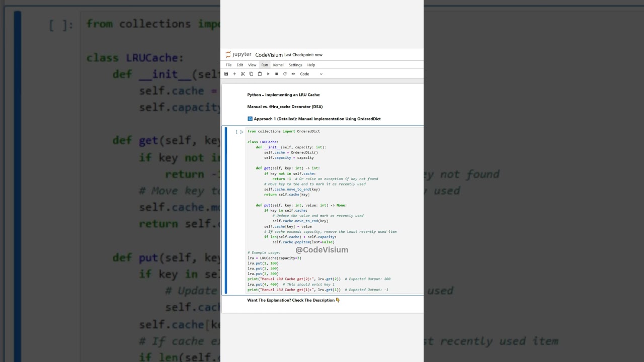Save the notebook with the disk icon

pos(226,74)
